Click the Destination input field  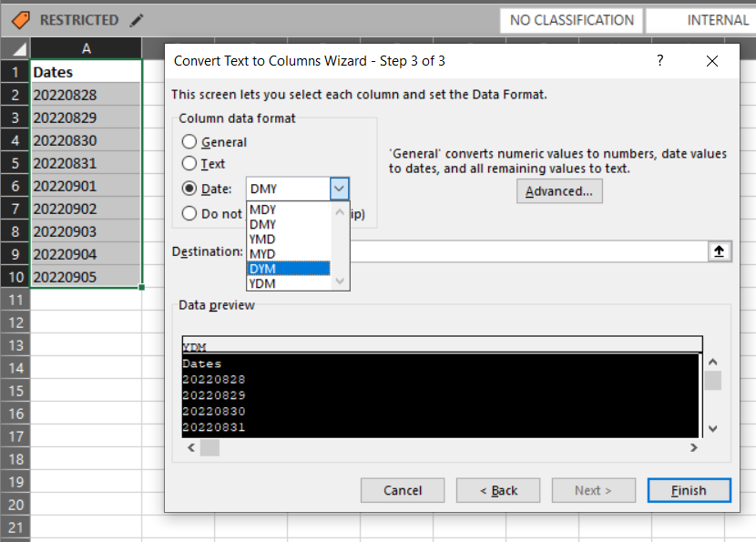(528, 251)
